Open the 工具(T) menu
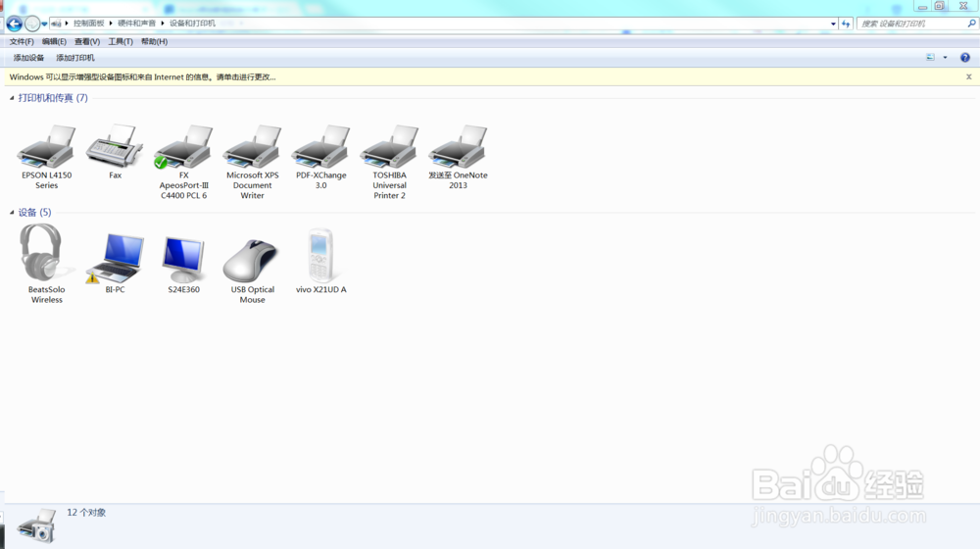Viewport: 980px width, 549px height. coord(120,41)
